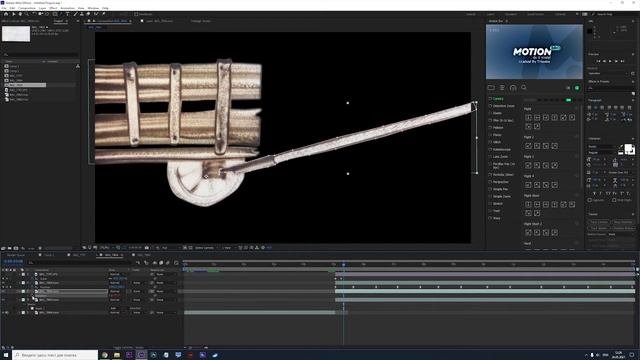Go to the Home screen icon

pos(6,14)
